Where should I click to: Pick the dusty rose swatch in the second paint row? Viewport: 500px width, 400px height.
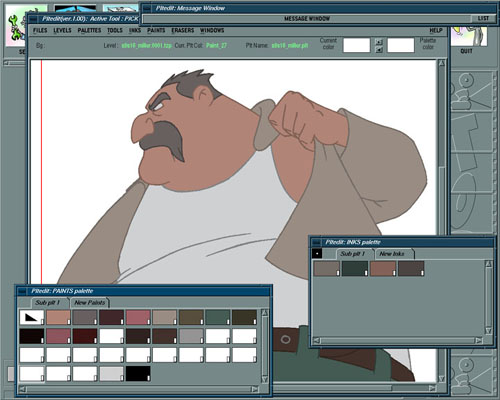pos(58,336)
